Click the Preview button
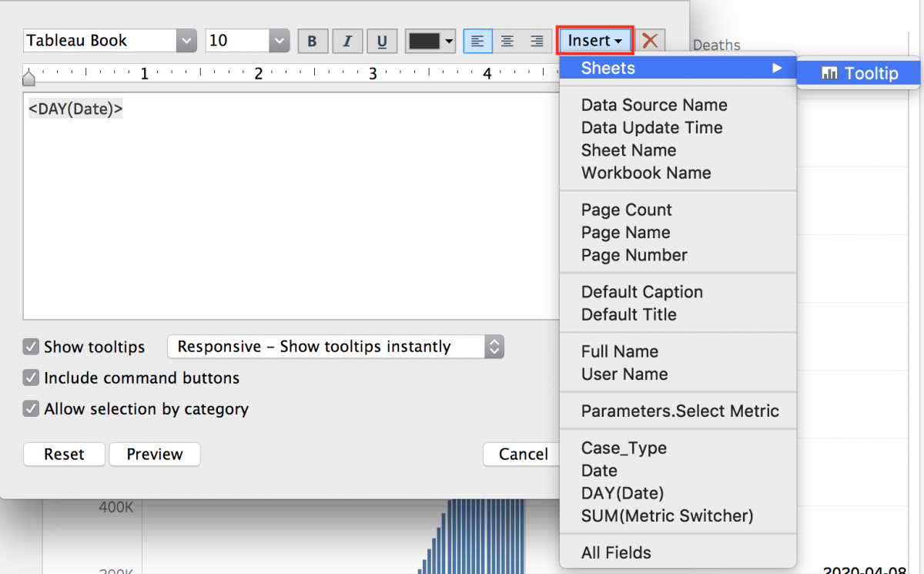924x574 pixels. [x=154, y=454]
